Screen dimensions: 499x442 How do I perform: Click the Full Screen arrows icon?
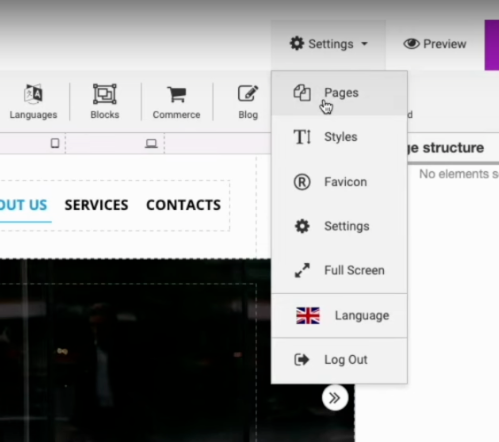pos(302,270)
